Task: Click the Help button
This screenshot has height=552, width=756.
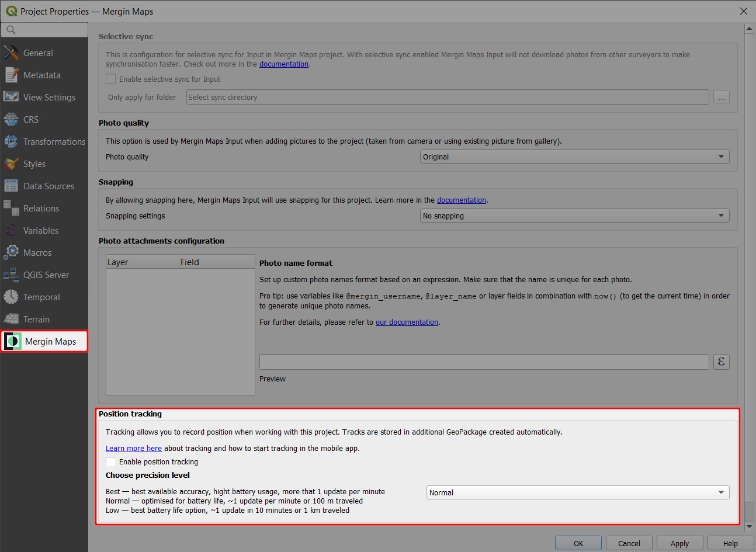Action: [730, 543]
